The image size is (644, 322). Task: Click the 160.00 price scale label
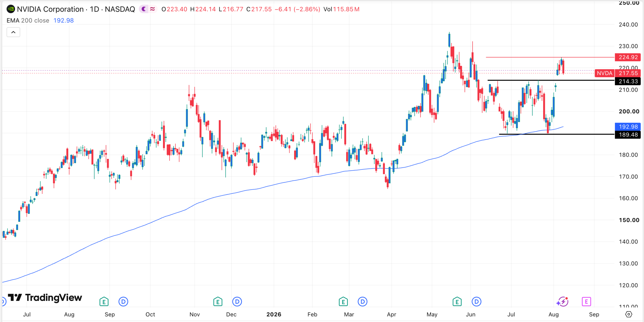[628, 198]
